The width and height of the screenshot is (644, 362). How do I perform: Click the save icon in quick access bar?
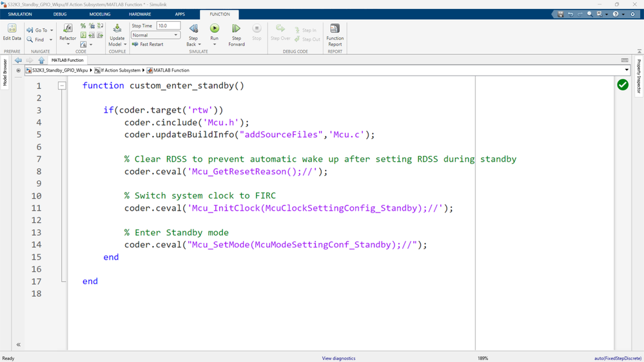[561, 14]
